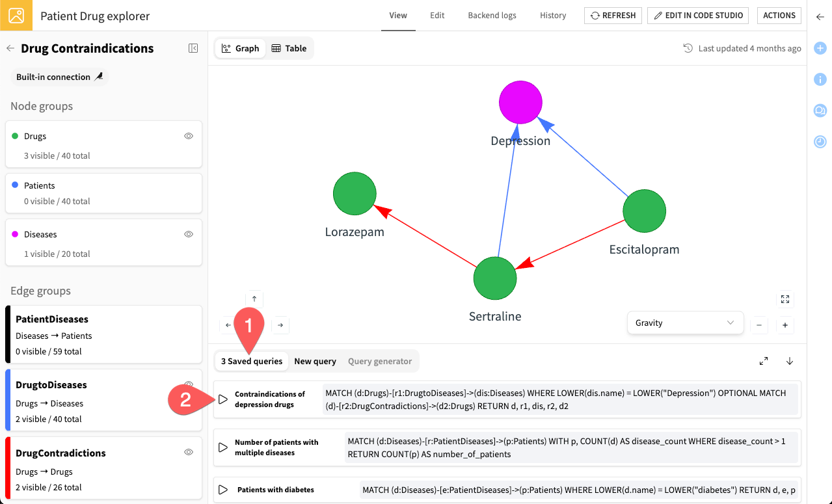The width and height of the screenshot is (832, 504).
Task: Click the fullscreen icon above the graph
Action: (785, 299)
